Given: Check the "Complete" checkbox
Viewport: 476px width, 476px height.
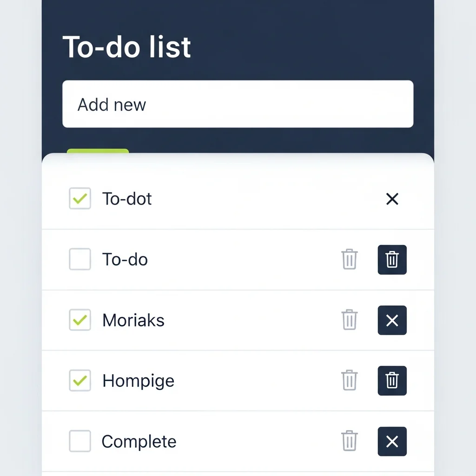Looking at the screenshot, I should click(x=79, y=441).
